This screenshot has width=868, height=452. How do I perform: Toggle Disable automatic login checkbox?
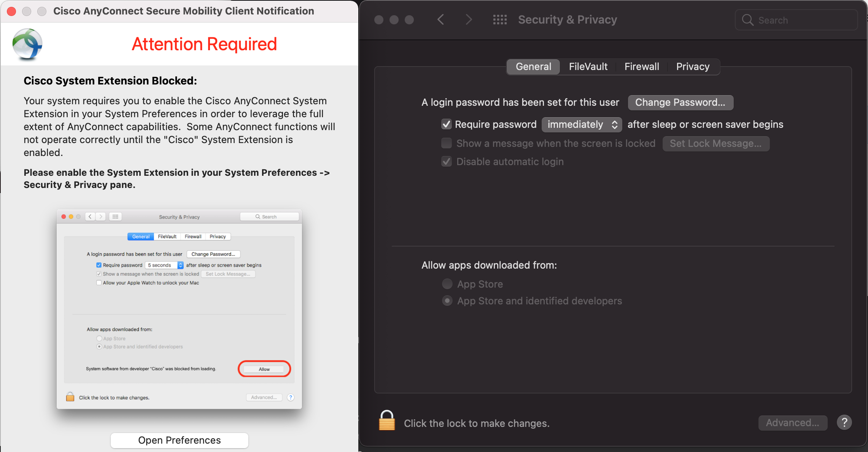(446, 162)
